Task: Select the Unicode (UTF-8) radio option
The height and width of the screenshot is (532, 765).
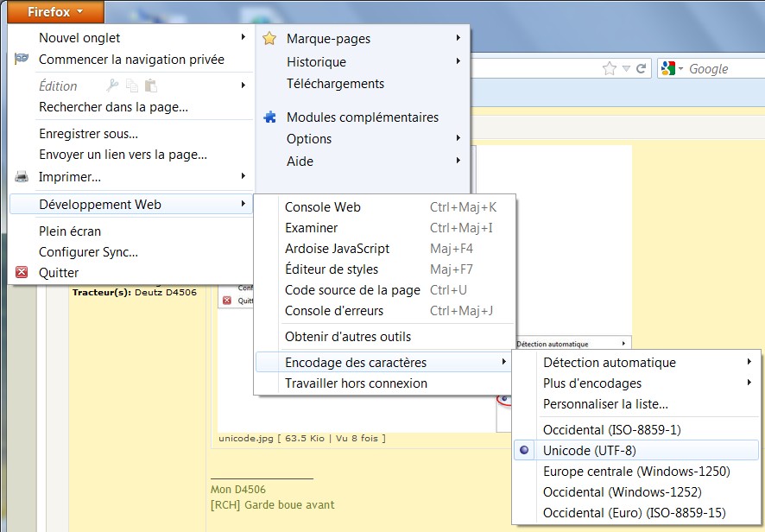Action: [636, 450]
